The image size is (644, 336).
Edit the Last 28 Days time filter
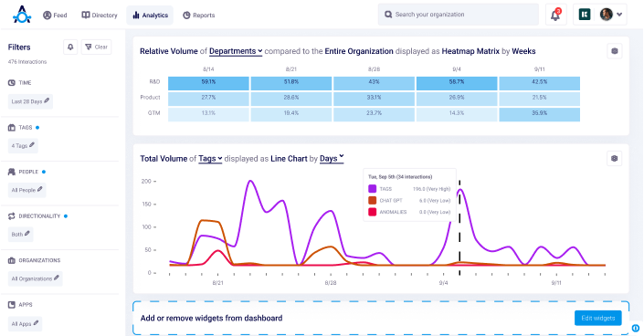pyautogui.click(x=30, y=101)
